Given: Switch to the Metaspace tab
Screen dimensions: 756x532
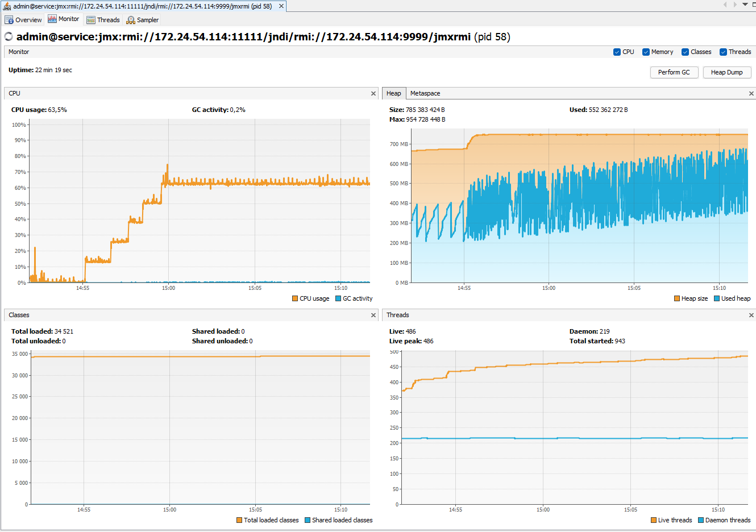Looking at the screenshot, I should point(425,94).
